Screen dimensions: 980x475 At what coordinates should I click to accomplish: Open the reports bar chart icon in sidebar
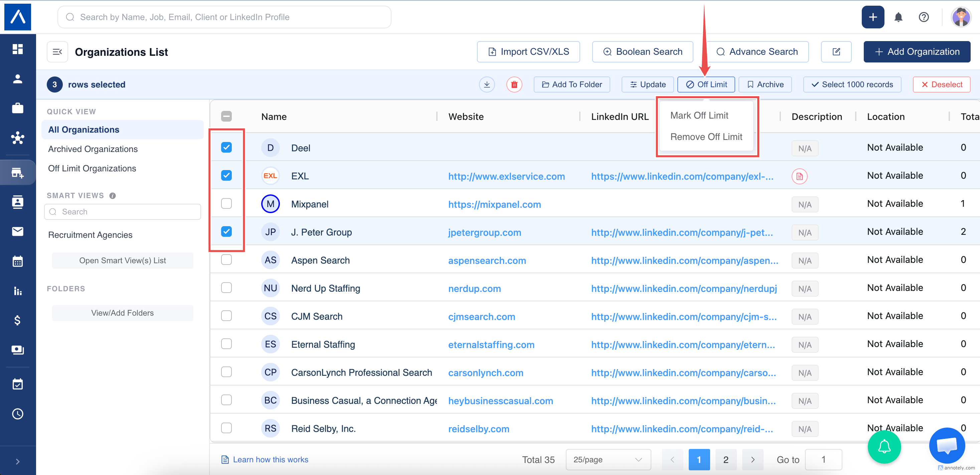[x=17, y=291]
